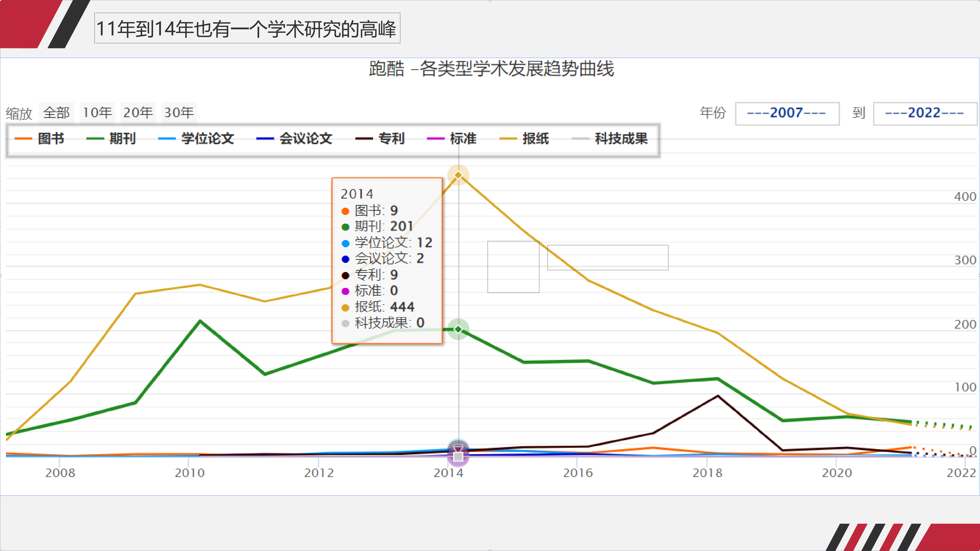Hide the 报纸 series in the legend

(x=535, y=138)
